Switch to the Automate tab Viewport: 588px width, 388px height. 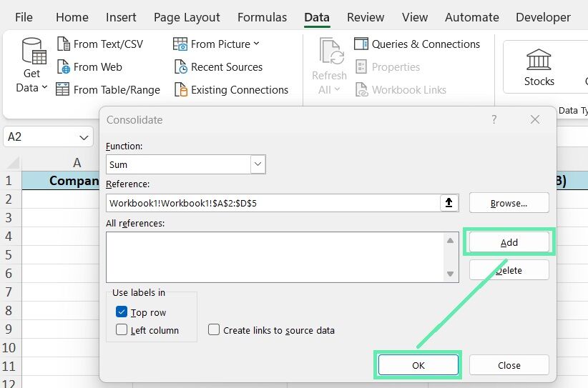[471, 17]
